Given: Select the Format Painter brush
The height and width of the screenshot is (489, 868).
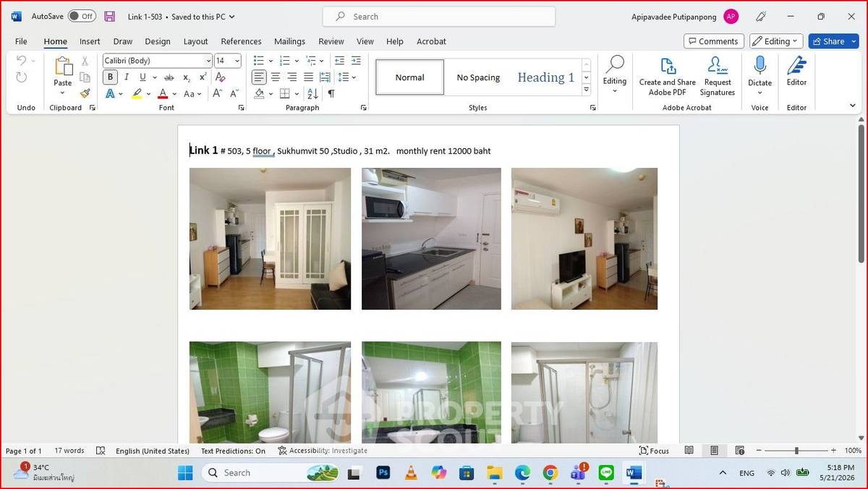Looking at the screenshot, I should pos(85,93).
